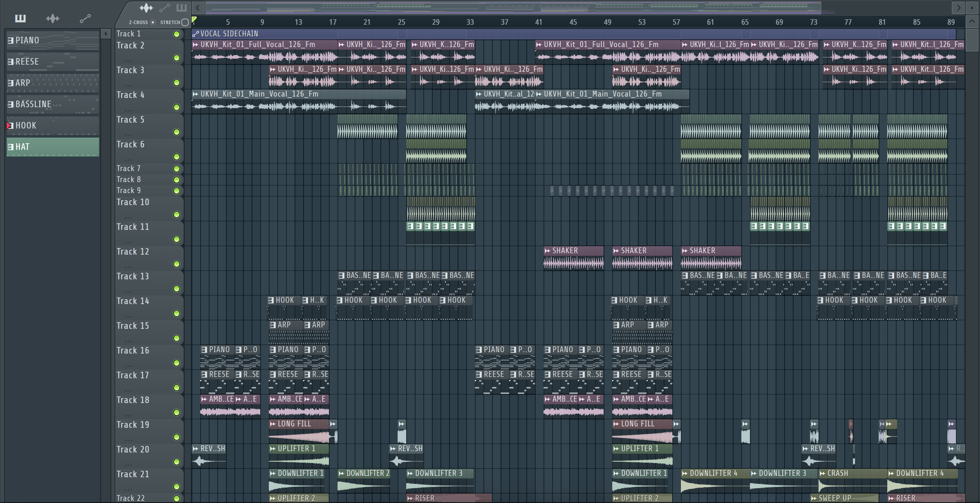The height and width of the screenshot is (503, 980).
Task: Click the HAT pattern icon in picker
Action: [x=11, y=147]
